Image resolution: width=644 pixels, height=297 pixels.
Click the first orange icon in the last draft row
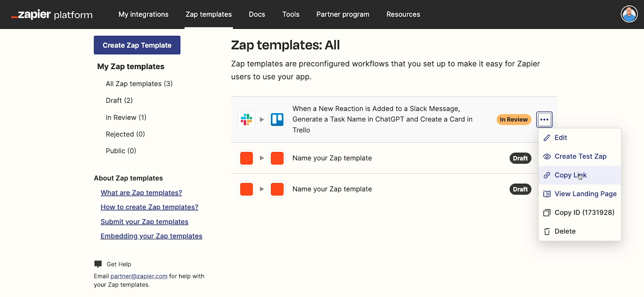click(246, 189)
